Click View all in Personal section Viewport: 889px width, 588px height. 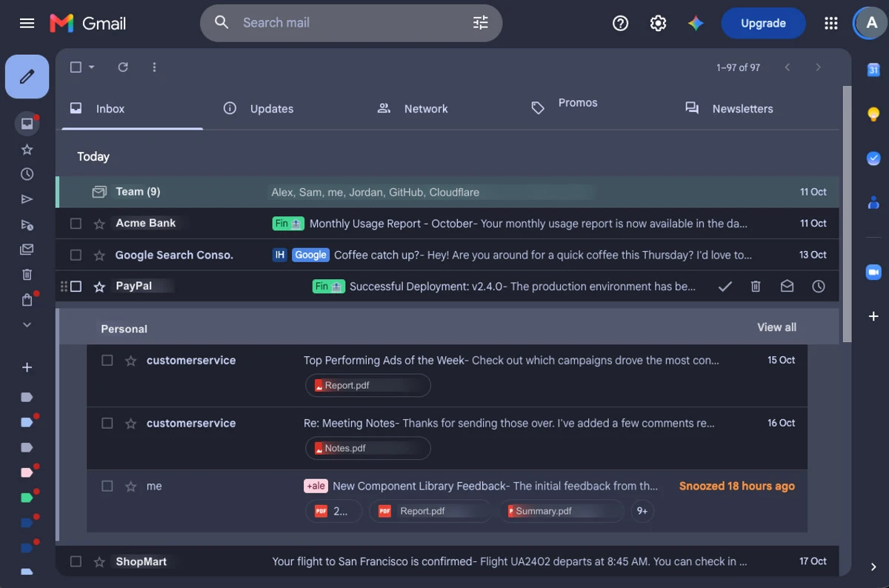[776, 327]
